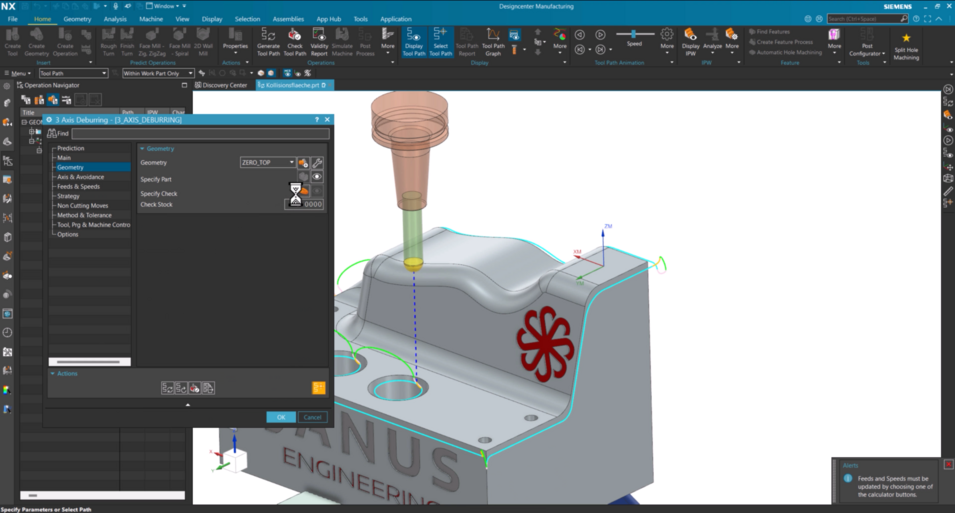This screenshot has width=955, height=513.
Task: Click the Check Tool Path ribbon icon
Action: [295, 41]
